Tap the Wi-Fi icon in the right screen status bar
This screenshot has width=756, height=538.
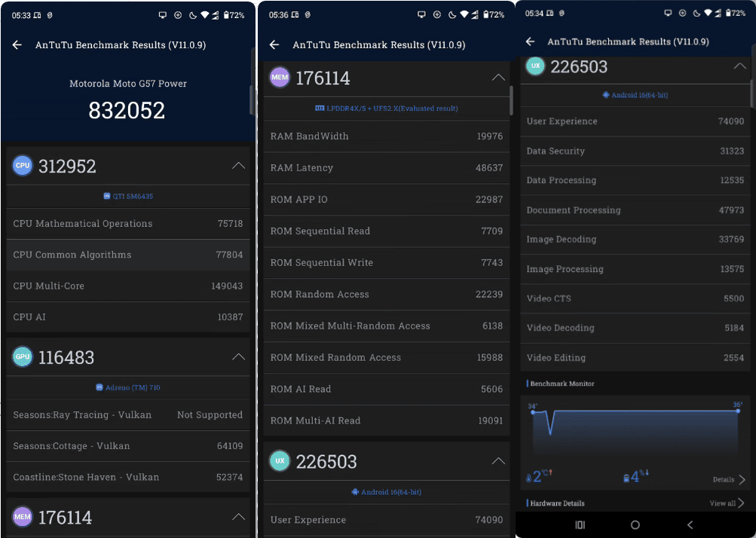pyautogui.click(x=707, y=14)
